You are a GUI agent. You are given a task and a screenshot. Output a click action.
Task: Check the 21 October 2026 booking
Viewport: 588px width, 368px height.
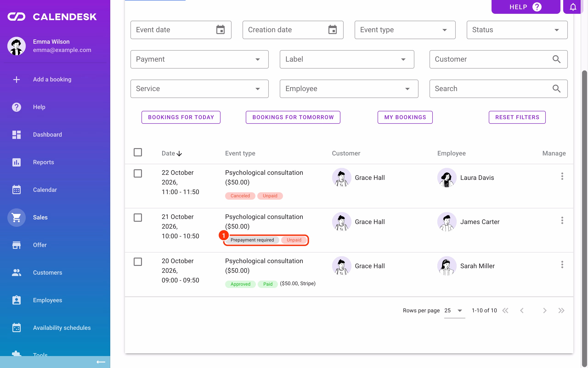coord(138,218)
